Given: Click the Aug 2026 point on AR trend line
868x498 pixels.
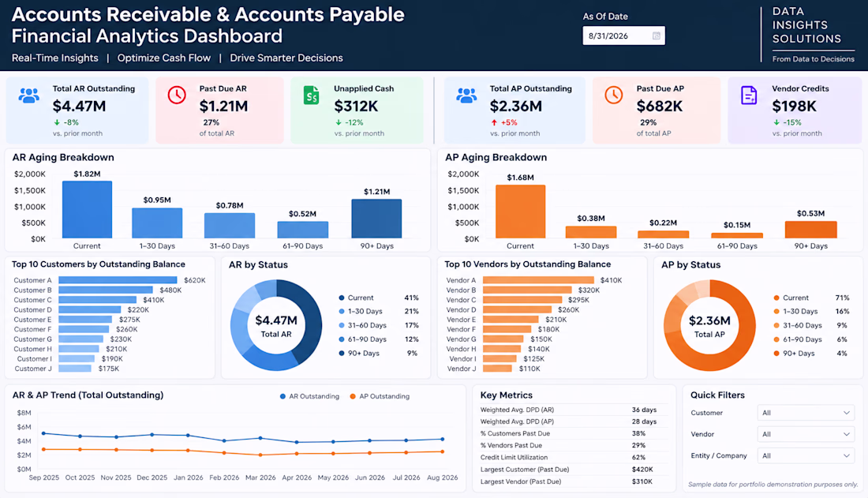Looking at the screenshot, I should pyautogui.click(x=443, y=440).
